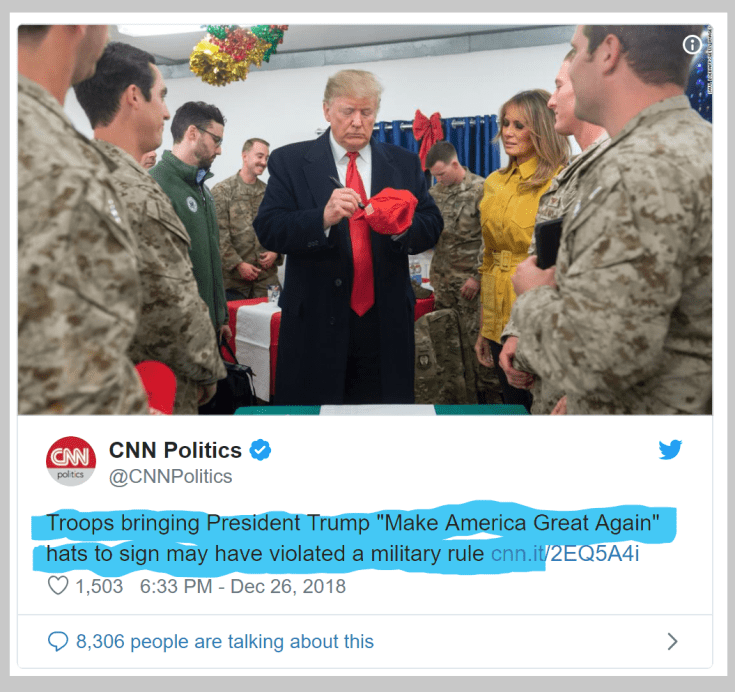This screenshot has width=735, height=692.
Task: Open the Twitter bird logo icon
Action: [x=670, y=450]
